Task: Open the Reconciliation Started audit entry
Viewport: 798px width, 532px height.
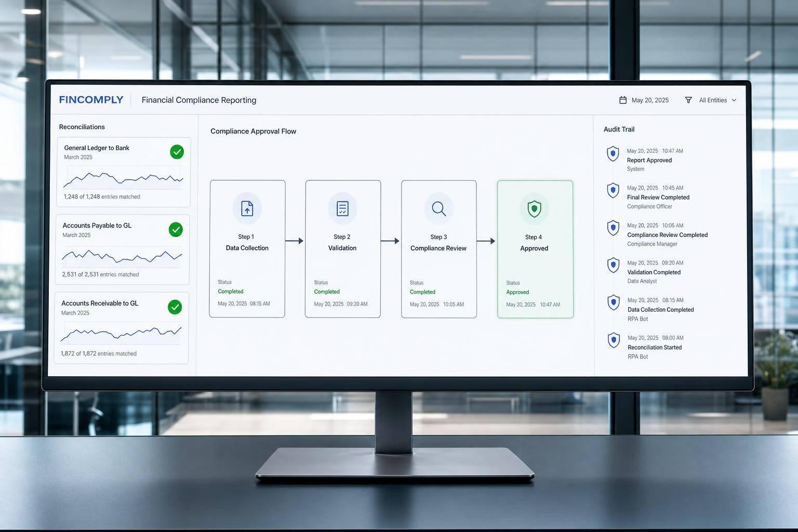Action: click(646, 347)
